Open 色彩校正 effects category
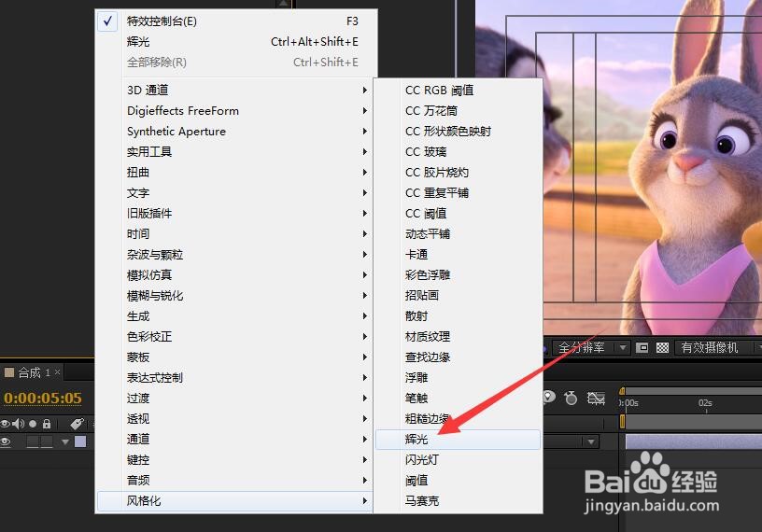The width and height of the screenshot is (762, 532). 235,337
